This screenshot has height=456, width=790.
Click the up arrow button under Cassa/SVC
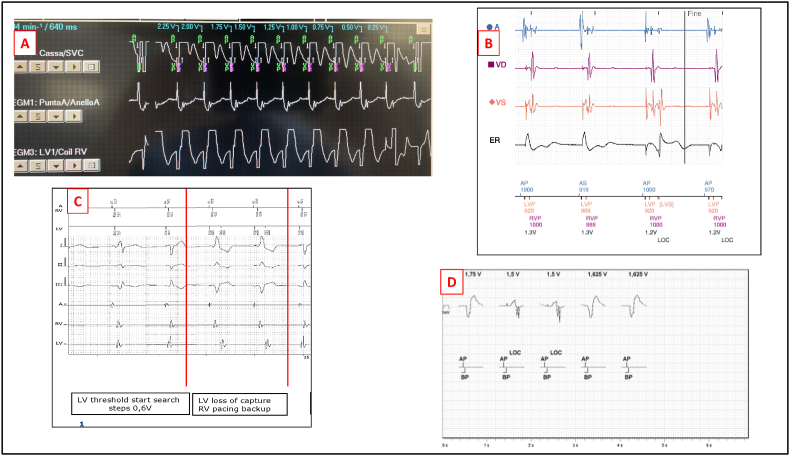[23, 67]
